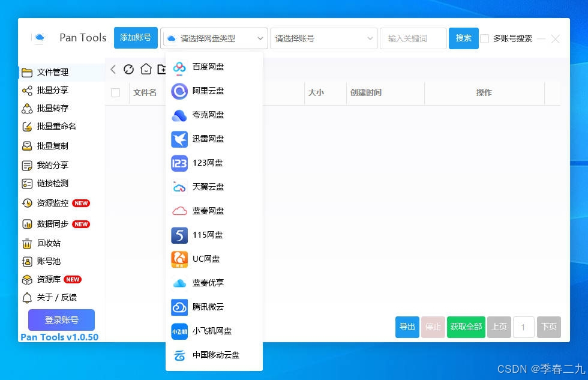Screen dimensions: 588x380
Task: Click the 导出 button
Action: click(407, 327)
